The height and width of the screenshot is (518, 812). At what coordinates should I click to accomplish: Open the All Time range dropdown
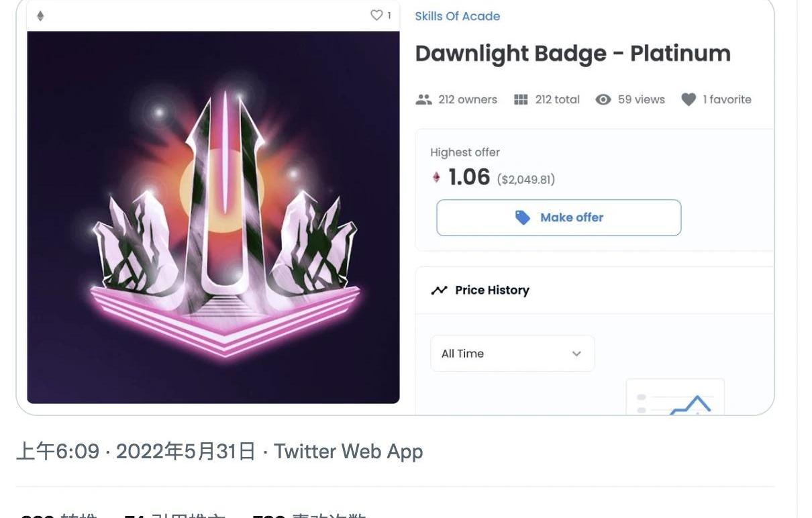tap(512, 354)
